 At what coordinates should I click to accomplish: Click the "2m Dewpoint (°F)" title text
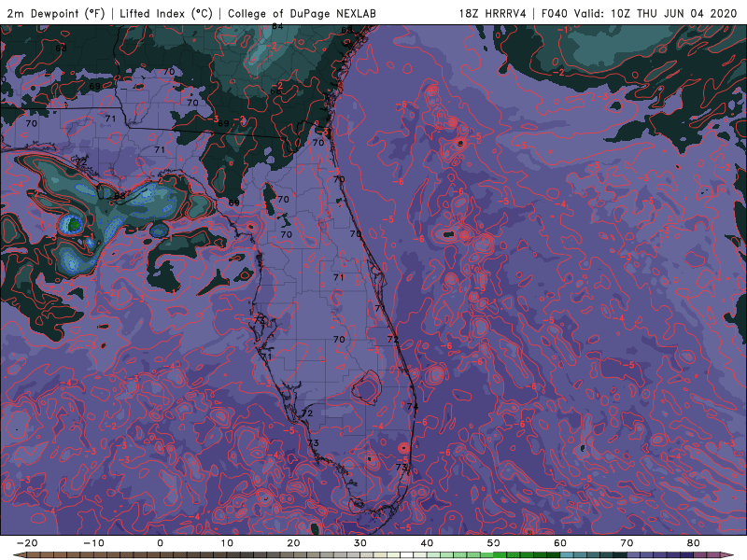click(56, 13)
